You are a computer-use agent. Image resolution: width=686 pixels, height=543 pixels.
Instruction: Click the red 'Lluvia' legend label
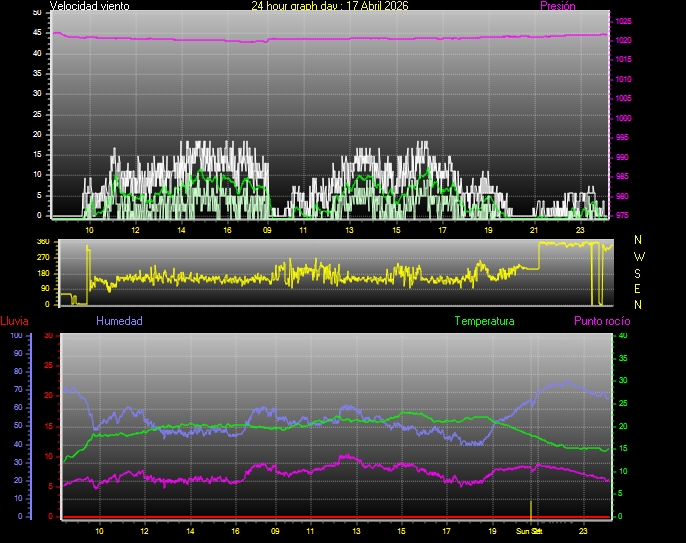coord(14,321)
